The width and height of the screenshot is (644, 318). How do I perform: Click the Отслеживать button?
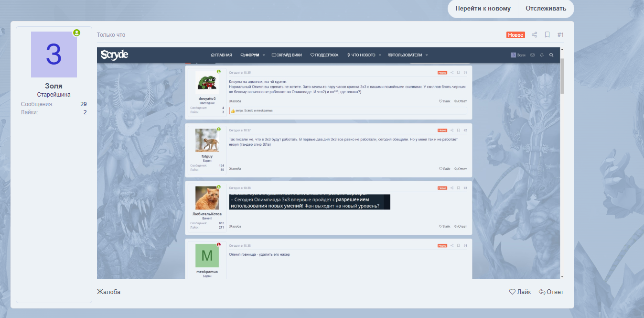(546, 9)
